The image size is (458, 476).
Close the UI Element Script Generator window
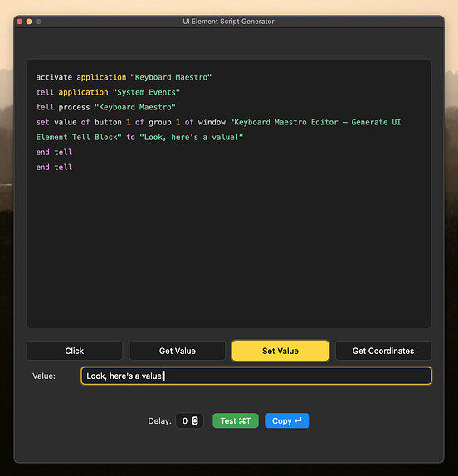(20, 22)
